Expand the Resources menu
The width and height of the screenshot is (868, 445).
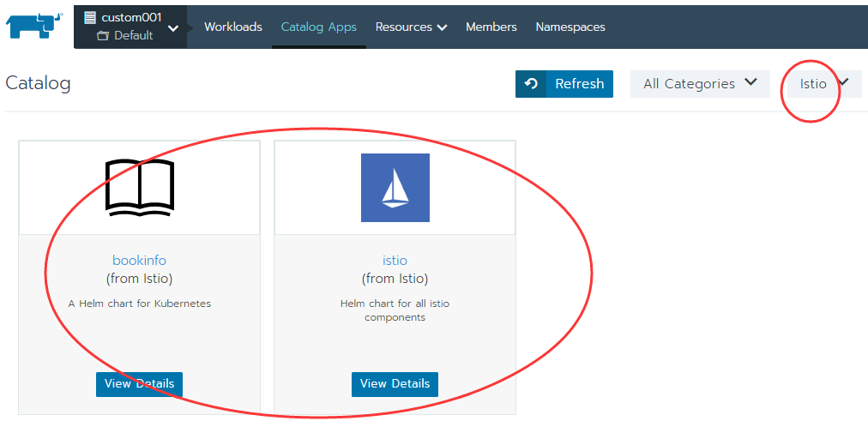tap(412, 27)
